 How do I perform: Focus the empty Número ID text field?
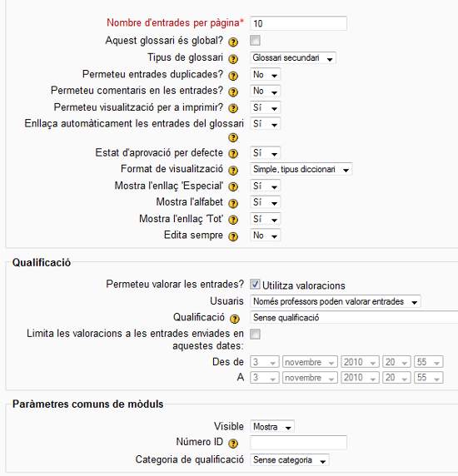(298, 443)
